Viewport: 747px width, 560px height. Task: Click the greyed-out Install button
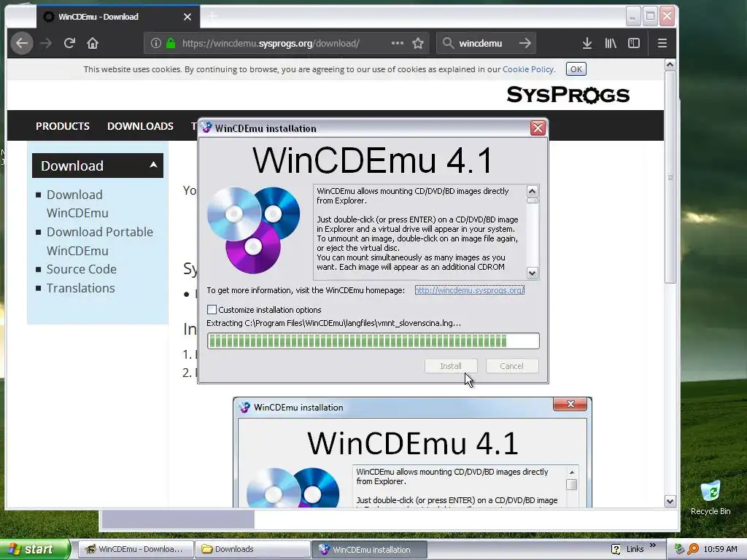pyautogui.click(x=451, y=366)
